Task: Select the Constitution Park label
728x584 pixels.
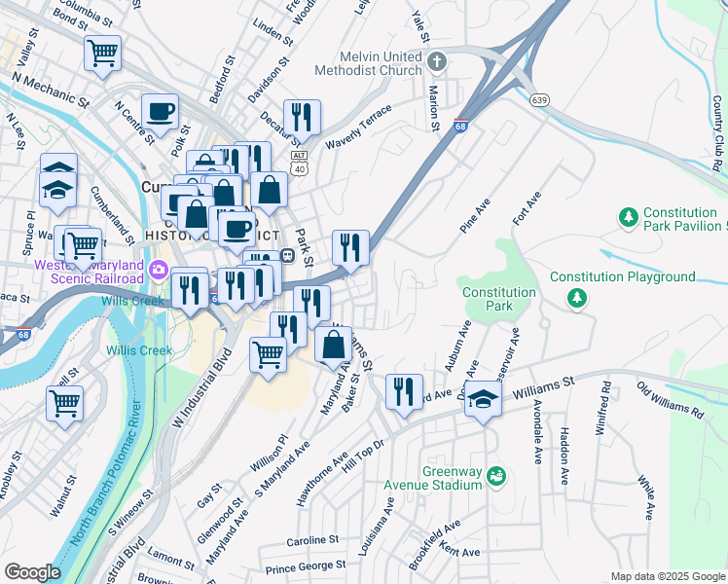Action: pos(499,299)
